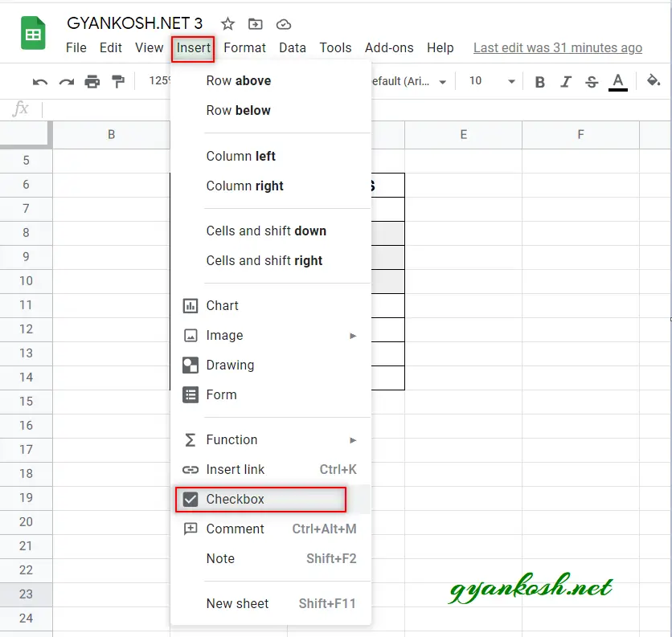Insert Column left
Viewport: 672px width, 637px height.
pyautogui.click(x=270, y=156)
